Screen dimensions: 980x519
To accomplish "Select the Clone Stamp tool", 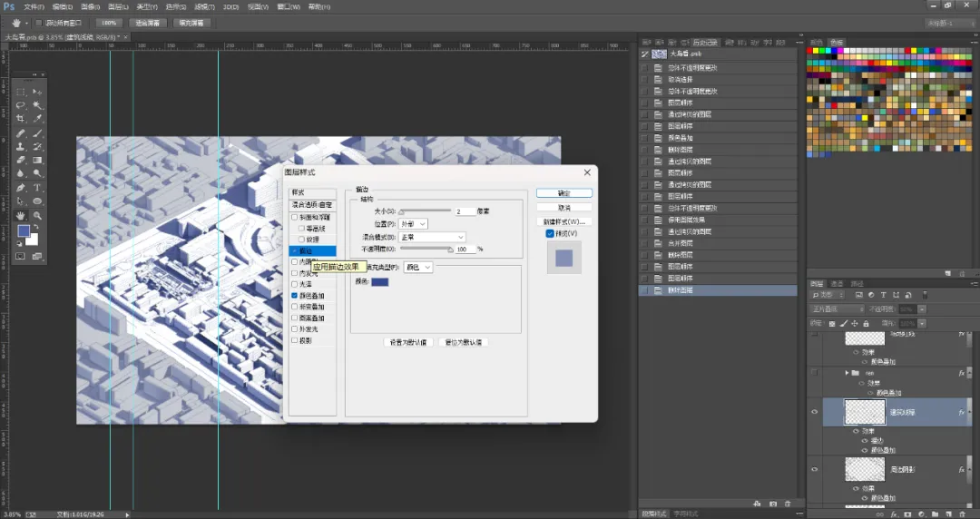I will (21, 146).
